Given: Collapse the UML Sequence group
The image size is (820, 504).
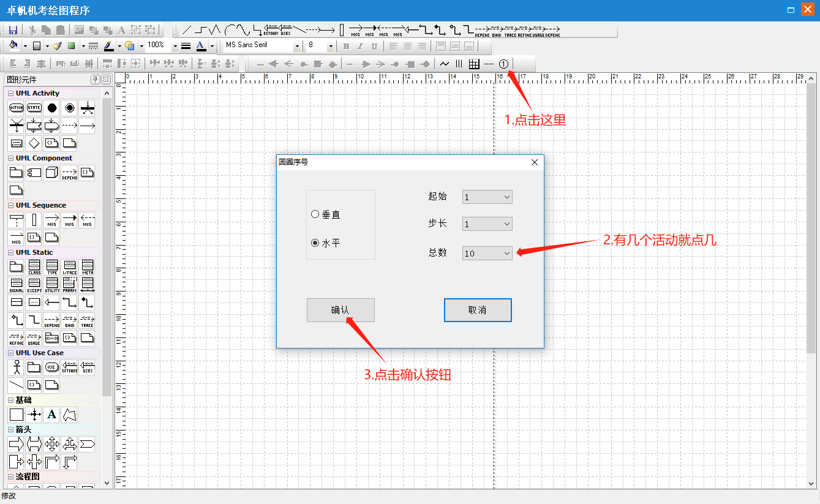Looking at the screenshot, I should click(x=10, y=205).
